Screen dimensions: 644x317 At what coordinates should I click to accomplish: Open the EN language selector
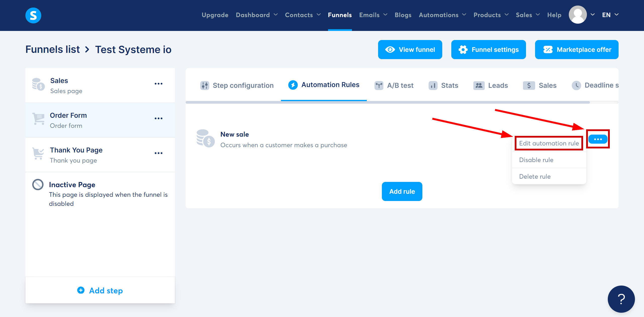point(610,15)
